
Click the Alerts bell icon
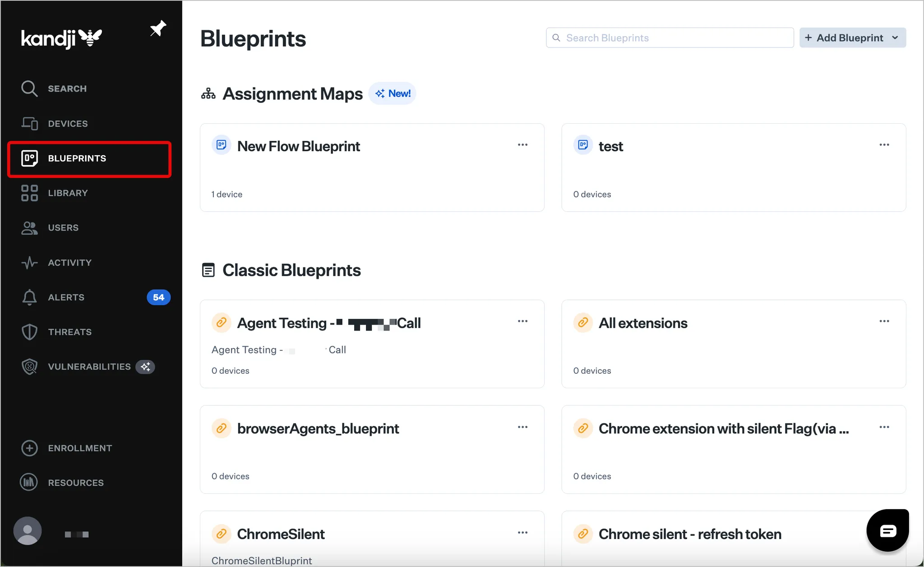[29, 297]
